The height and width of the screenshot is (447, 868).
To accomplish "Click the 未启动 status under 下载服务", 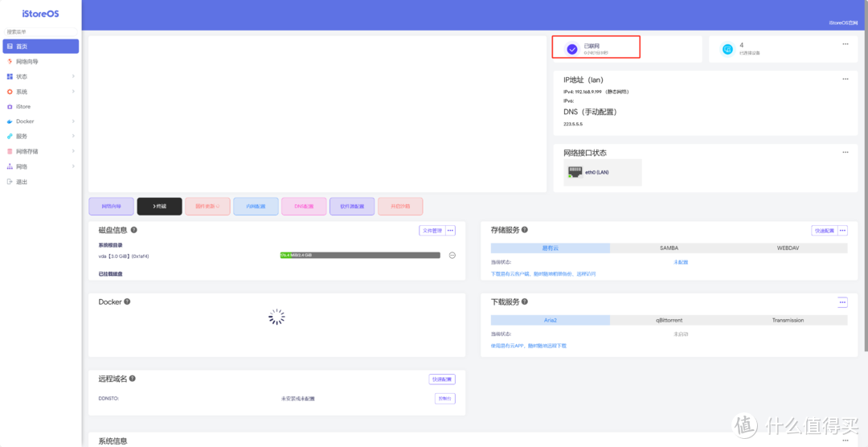I will (x=681, y=334).
